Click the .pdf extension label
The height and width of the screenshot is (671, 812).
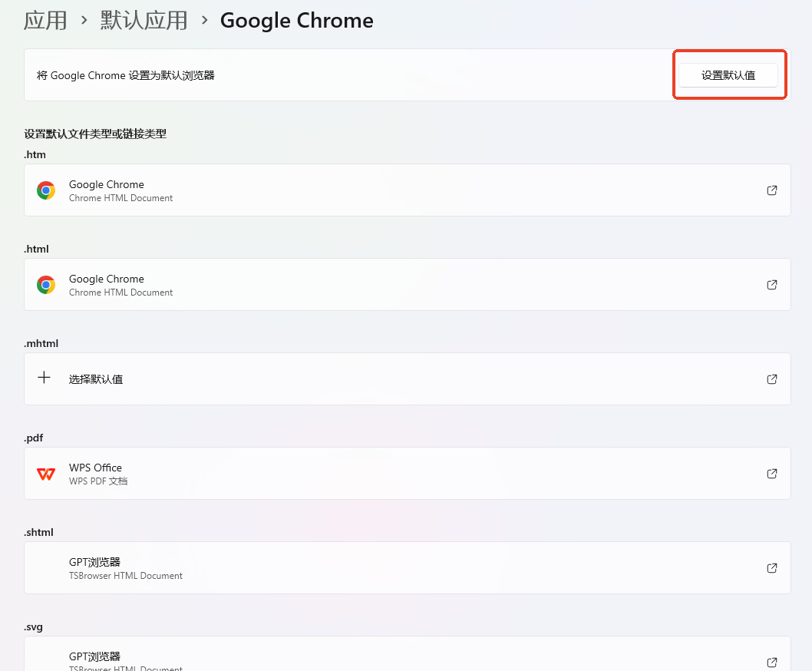click(34, 438)
